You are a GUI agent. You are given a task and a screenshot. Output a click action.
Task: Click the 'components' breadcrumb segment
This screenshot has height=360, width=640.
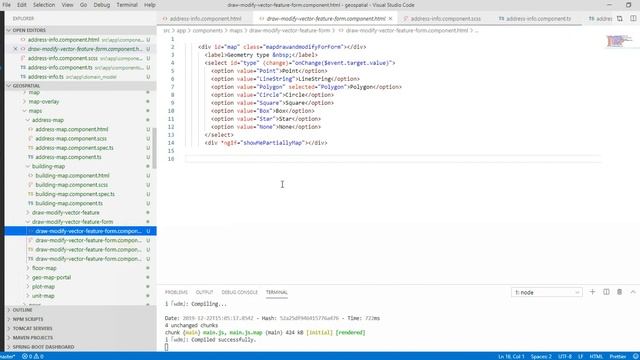point(207,31)
